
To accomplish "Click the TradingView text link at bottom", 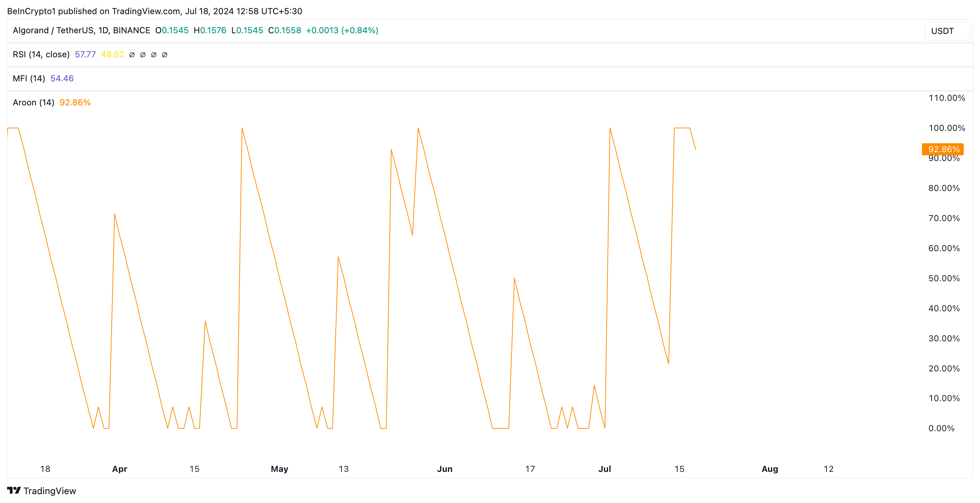I will (50, 491).
